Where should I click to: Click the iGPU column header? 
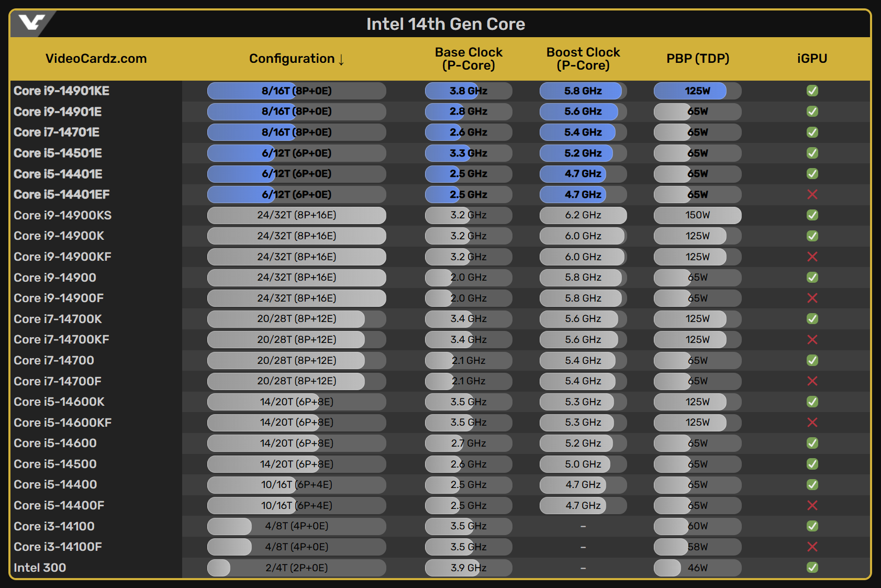[x=812, y=59]
